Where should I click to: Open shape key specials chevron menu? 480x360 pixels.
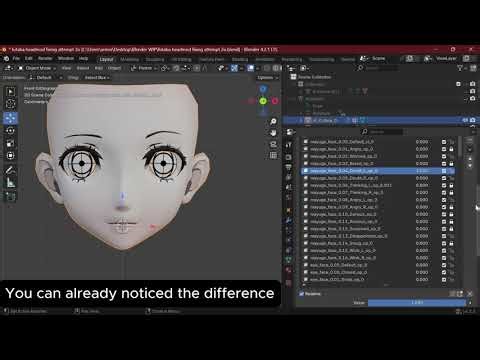(470, 149)
